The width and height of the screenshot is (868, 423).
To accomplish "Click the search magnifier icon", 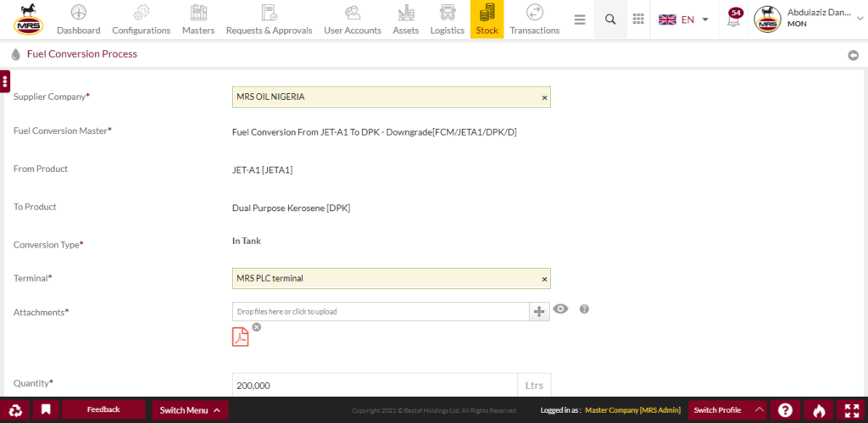I will pyautogui.click(x=610, y=19).
